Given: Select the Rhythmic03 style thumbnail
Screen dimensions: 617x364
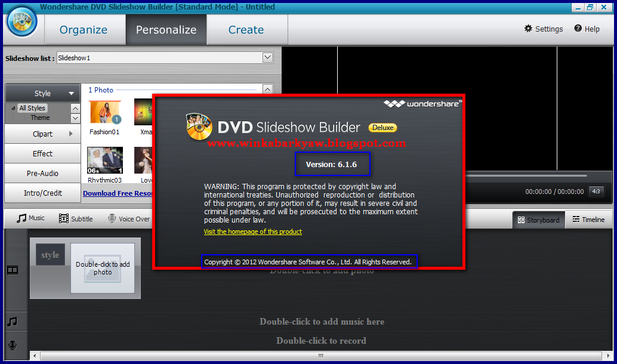Looking at the screenshot, I should tap(104, 161).
